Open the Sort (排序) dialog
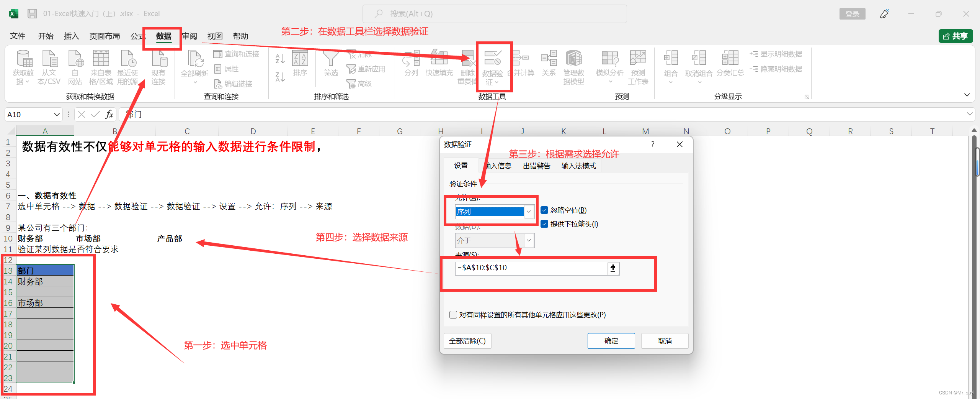This screenshot has width=980, height=399. tap(300, 63)
